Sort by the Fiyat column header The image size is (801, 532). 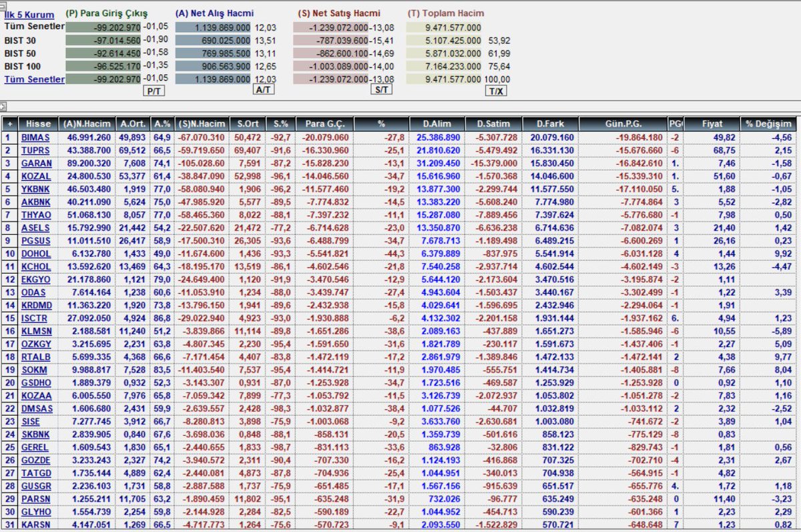[712, 124]
